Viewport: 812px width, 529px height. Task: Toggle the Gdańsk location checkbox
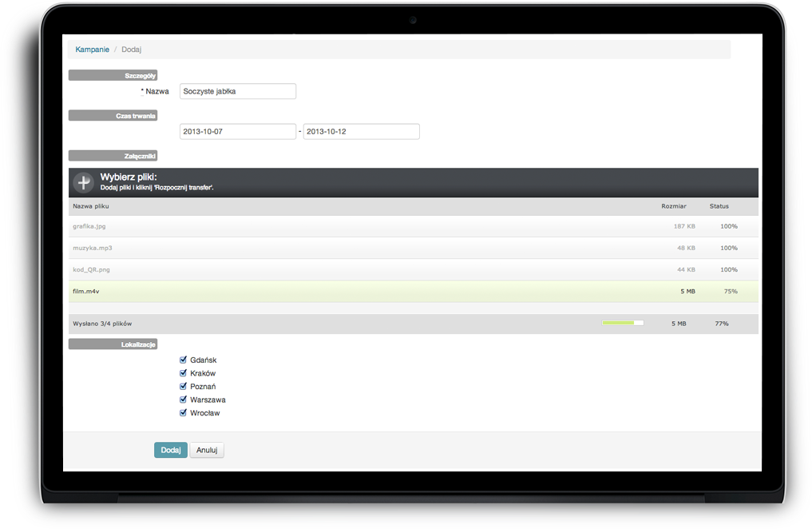[184, 360]
